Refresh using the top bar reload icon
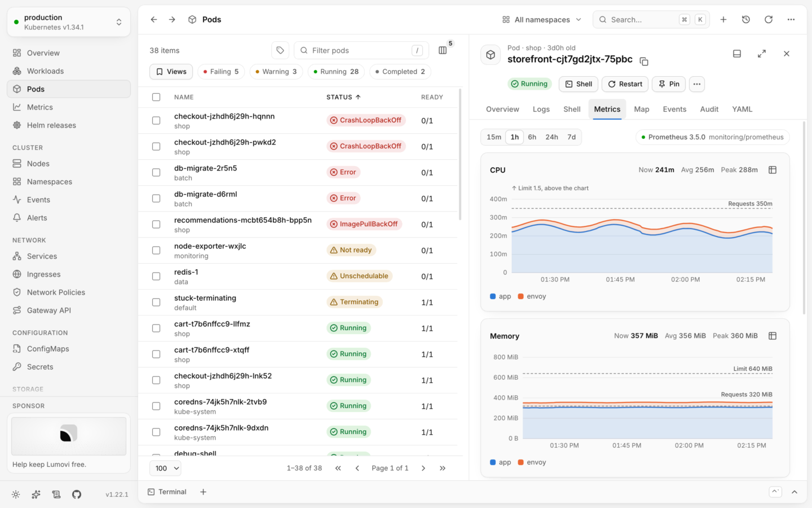Image resolution: width=812 pixels, height=508 pixels. 769,20
